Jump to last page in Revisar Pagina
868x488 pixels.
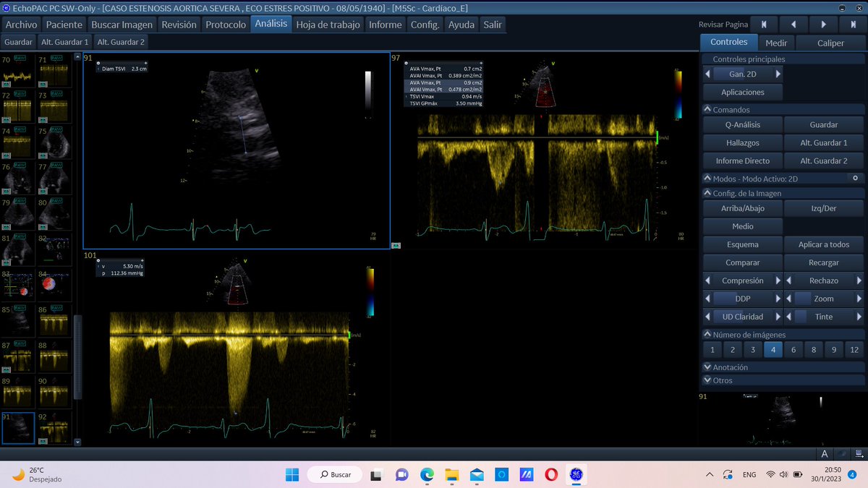pyautogui.click(x=851, y=25)
